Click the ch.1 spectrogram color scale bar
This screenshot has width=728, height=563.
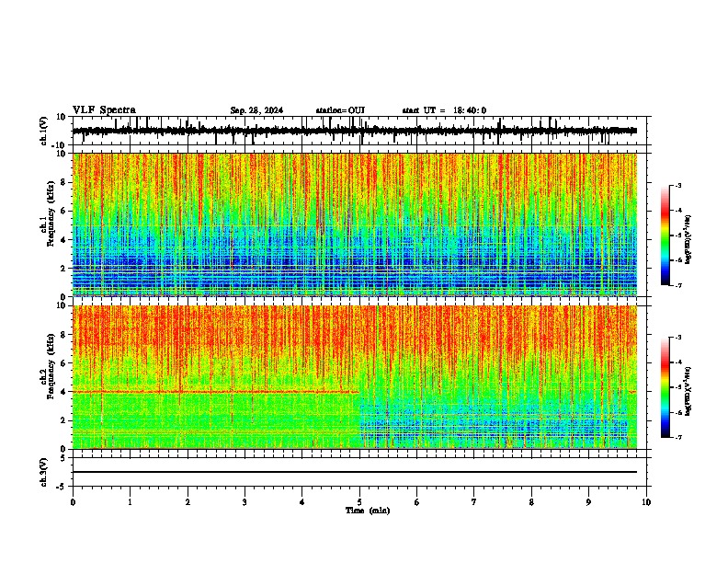(665, 236)
